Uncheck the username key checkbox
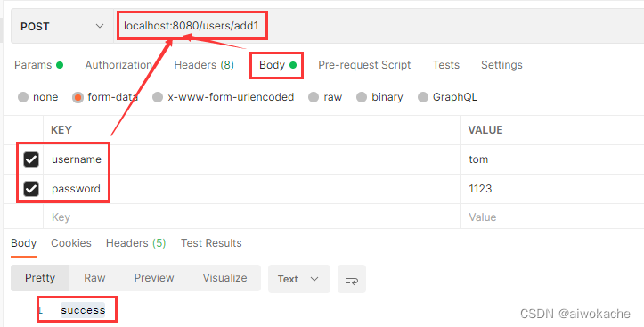This screenshot has height=327, width=644. click(31, 159)
